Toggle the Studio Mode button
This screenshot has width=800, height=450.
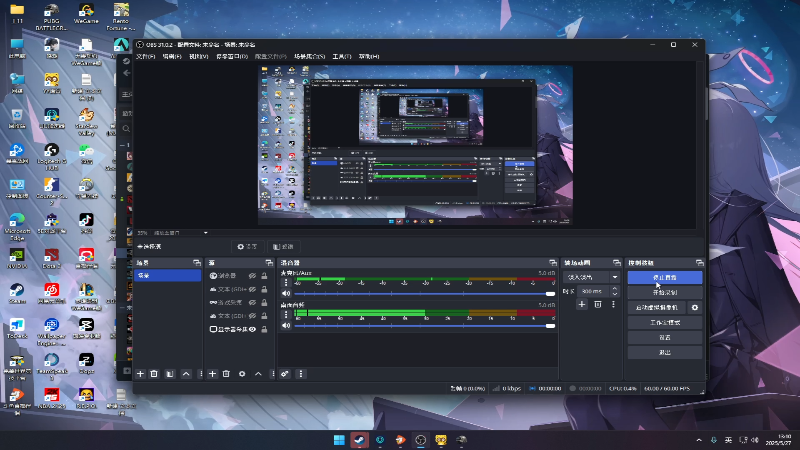click(665, 322)
